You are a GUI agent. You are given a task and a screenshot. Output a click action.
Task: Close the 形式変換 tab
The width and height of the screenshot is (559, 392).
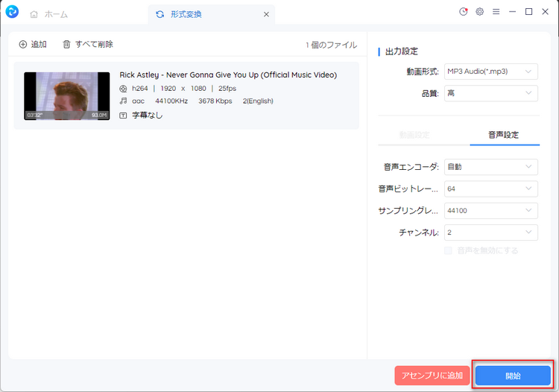pyautogui.click(x=266, y=14)
